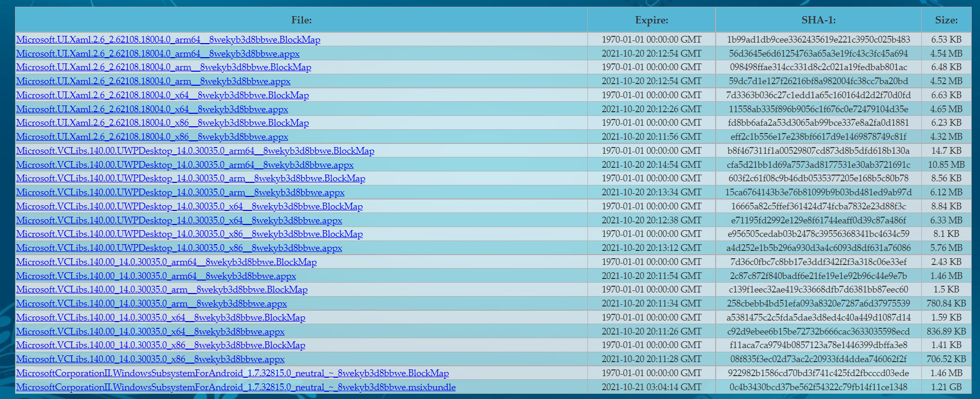Open Microsoft.VCLibs.140.00_14.0.30035.0_arm64 BlockMap link
This screenshot has height=399, width=980.
click(x=166, y=262)
